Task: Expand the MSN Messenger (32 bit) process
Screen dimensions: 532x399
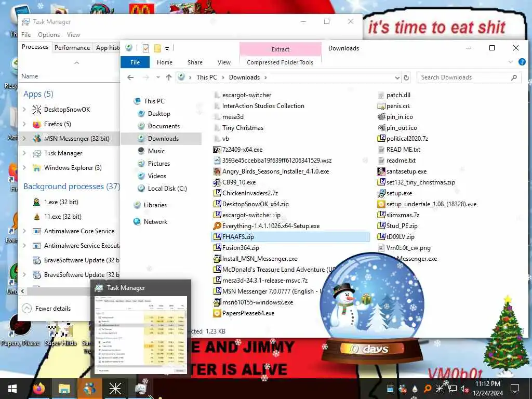Action: pyautogui.click(x=24, y=138)
